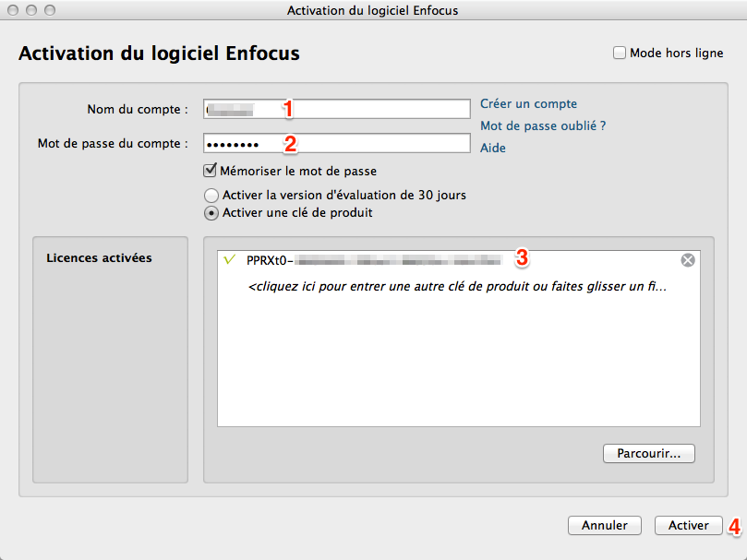Click the Parcourir button
747x560 pixels.
(x=649, y=453)
